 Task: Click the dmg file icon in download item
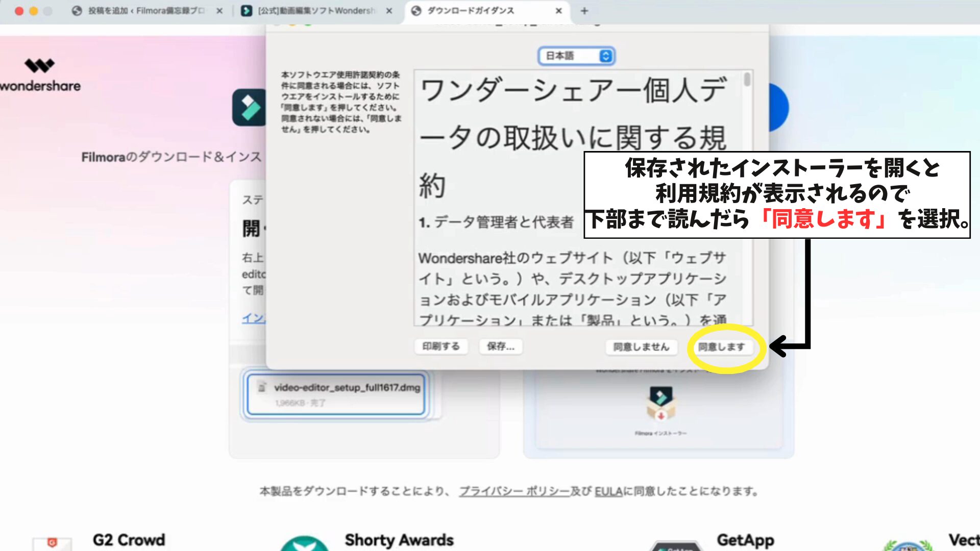click(x=262, y=387)
